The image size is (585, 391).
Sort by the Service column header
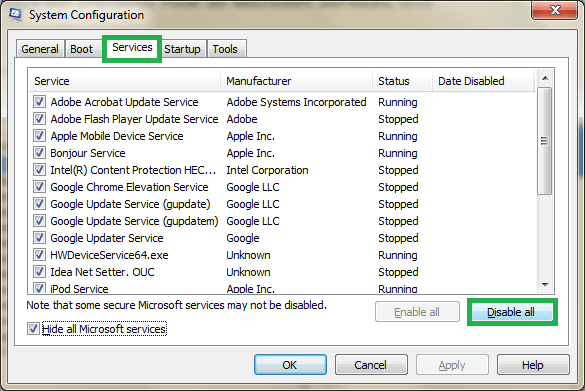(x=125, y=81)
